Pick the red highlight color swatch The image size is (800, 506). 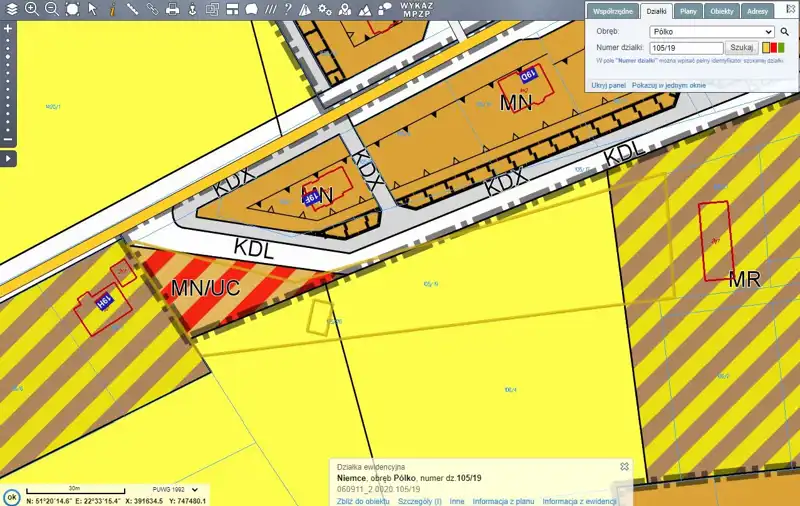773,47
